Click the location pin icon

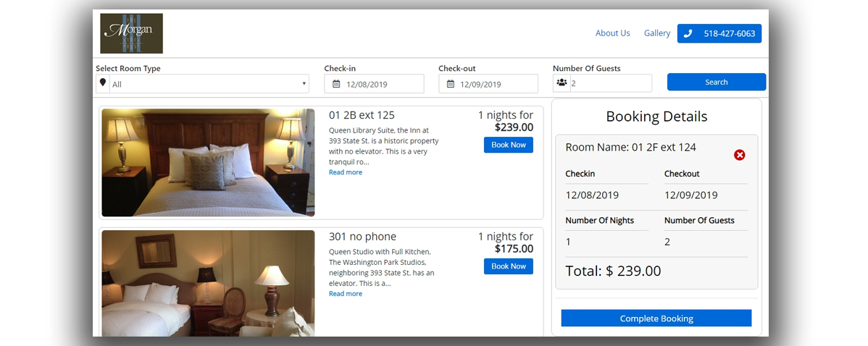pos(103,83)
